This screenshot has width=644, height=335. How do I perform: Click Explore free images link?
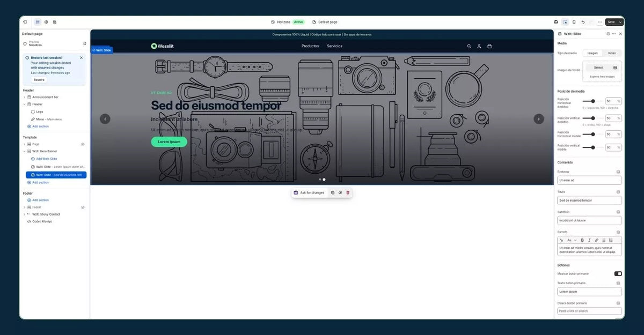(602, 77)
